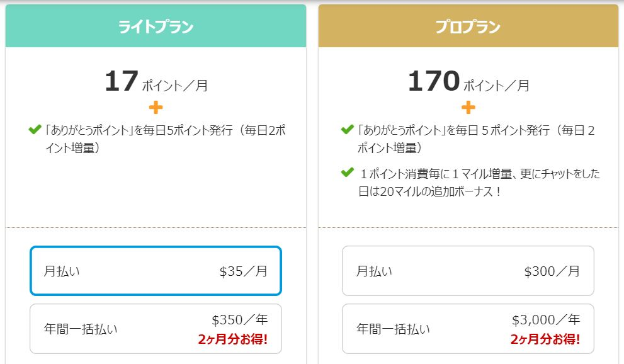Choose プロプラン 年間一括払い $3,000/年 option

(x=468, y=329)
